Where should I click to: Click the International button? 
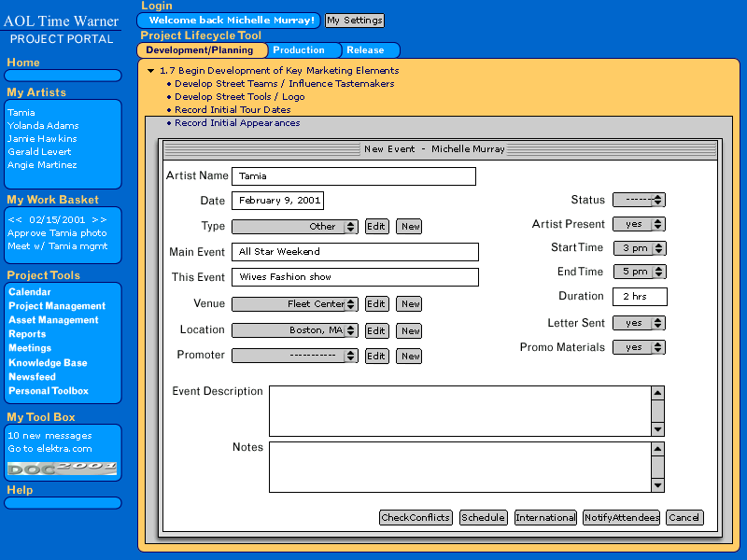coord(545,518)
